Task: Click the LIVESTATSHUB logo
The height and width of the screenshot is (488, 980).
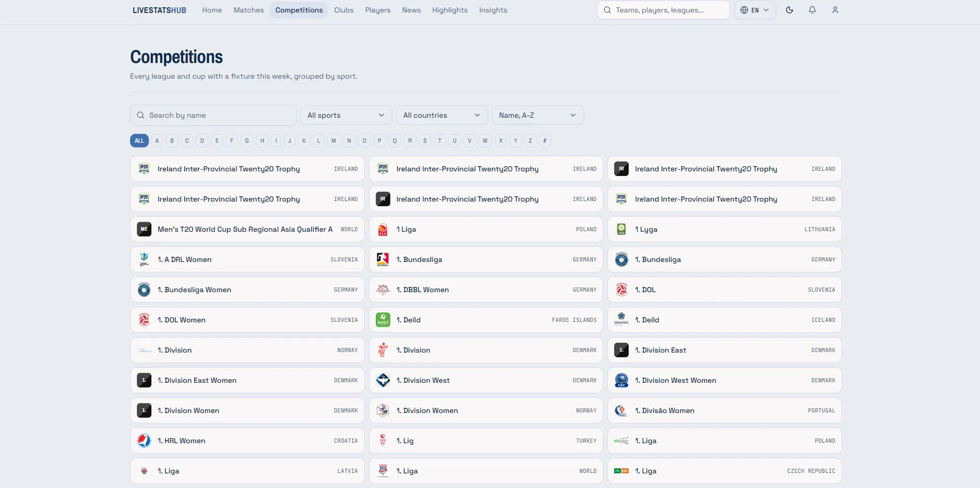Action: click(159, 10)
